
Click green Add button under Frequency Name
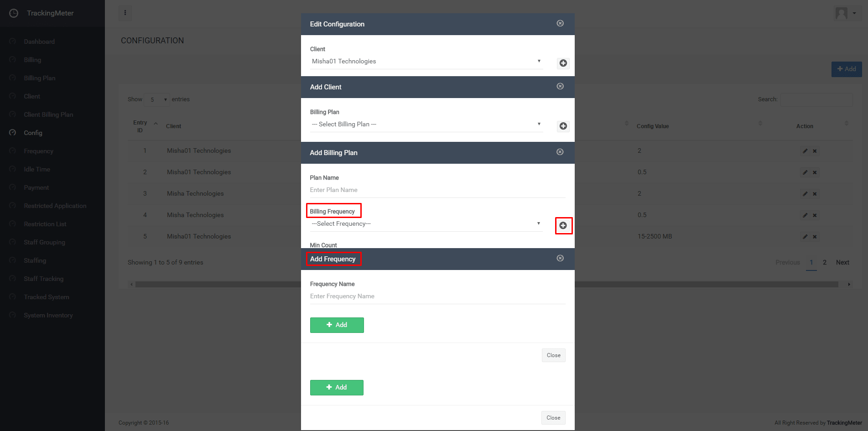tap(337, 325)
